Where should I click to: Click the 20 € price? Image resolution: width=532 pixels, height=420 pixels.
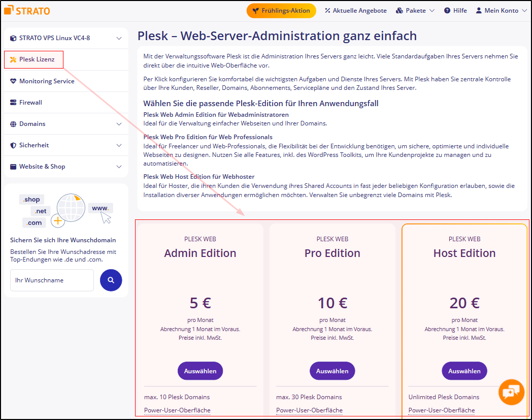pyautogui.click(x=464, y=303)
